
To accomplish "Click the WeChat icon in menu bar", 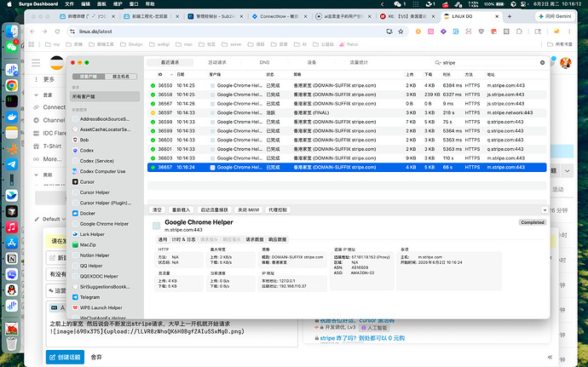I will (x=397, y=4).
